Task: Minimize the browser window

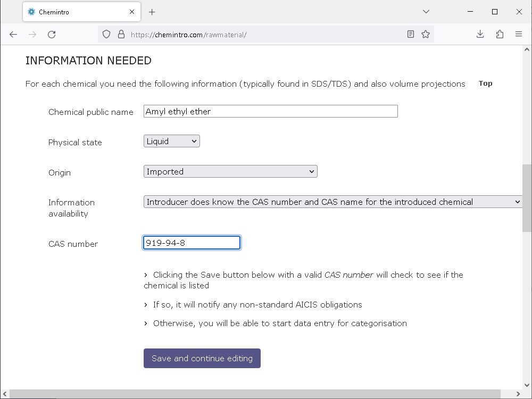Action: pyautogui.click(x=470, y=12)
